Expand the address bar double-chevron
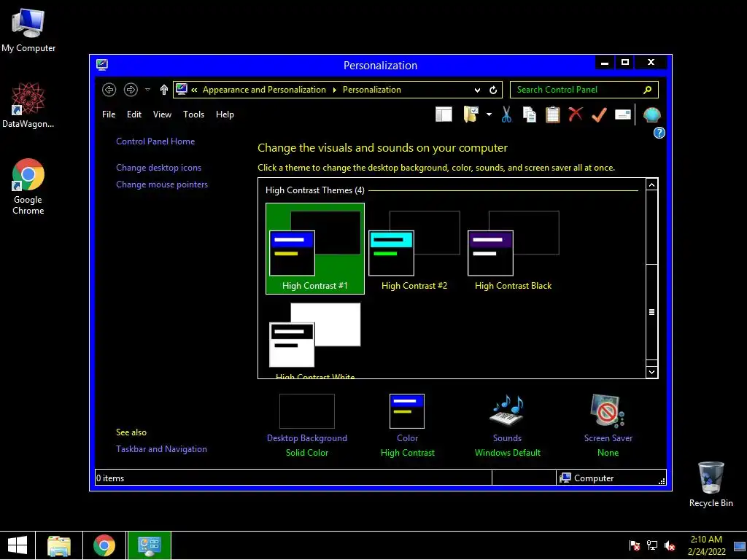 [x=194, y=90]
